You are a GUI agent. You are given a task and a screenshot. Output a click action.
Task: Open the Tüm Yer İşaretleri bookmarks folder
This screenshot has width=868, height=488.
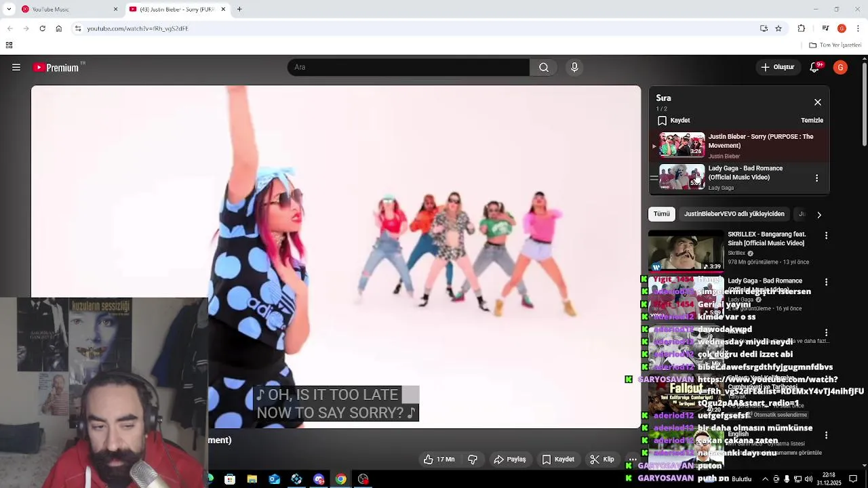pyautogui.click(x=835, y=45)
